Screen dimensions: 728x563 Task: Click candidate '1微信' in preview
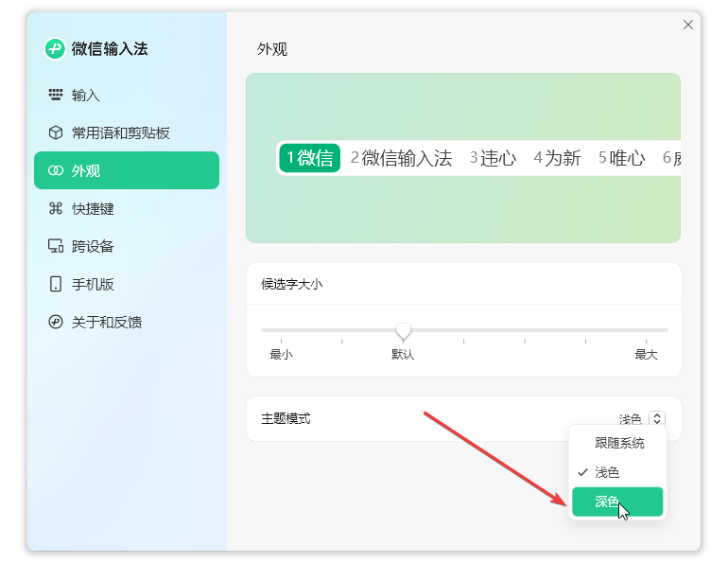310,158
